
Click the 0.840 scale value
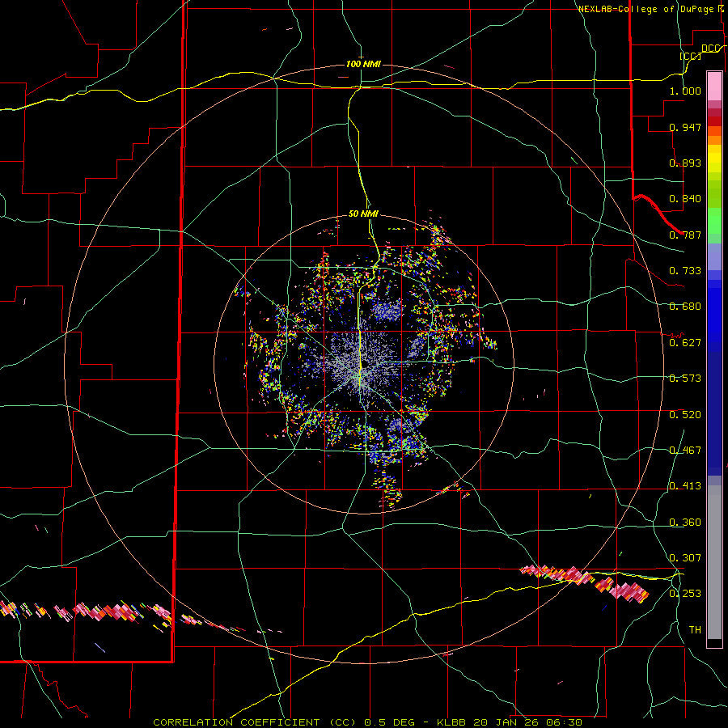(685, 199)
